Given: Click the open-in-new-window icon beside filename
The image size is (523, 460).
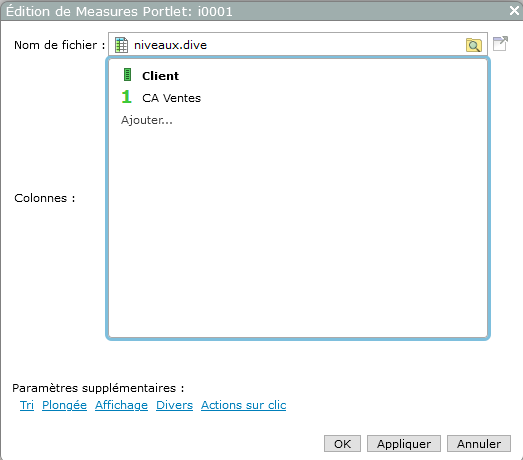Looking at the screenshot, I should pos(500,44).
